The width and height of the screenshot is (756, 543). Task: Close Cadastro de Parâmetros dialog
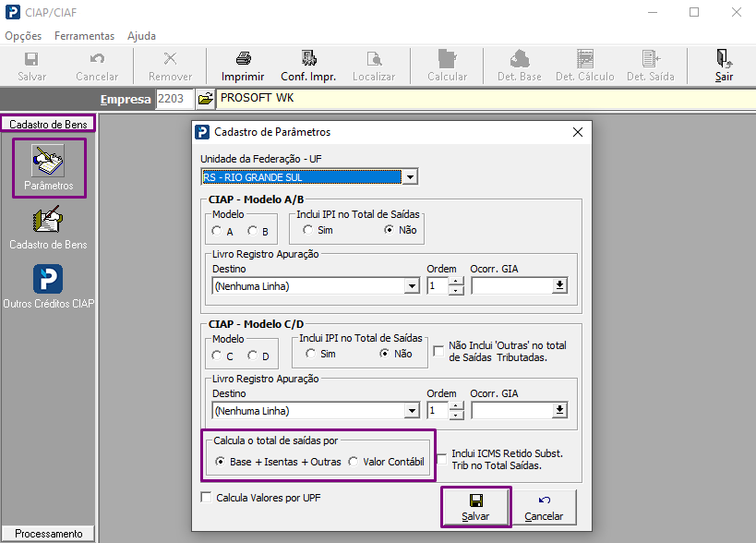[578, 132]
